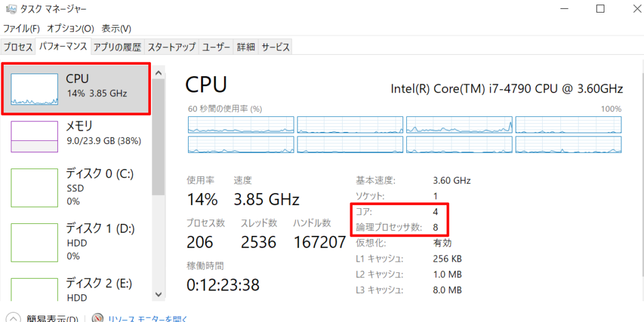The image size is (644, 322).
Task: Click the first logical processor usage graph
Action: click(241, 125)
